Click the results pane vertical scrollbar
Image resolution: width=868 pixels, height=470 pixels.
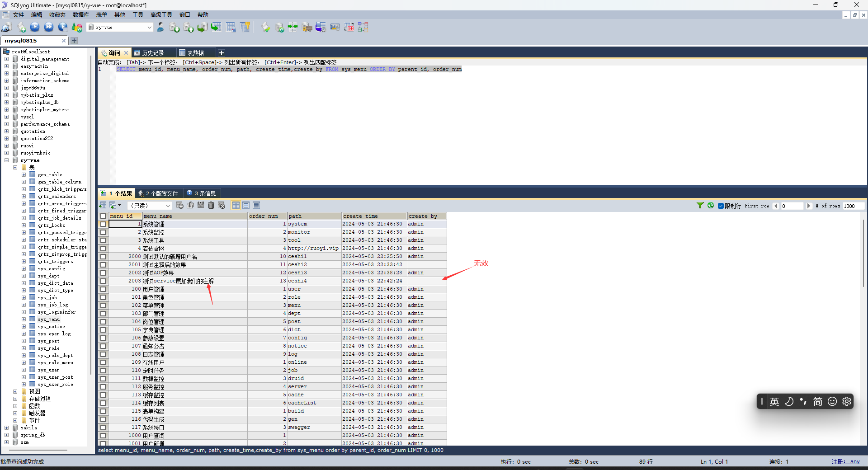point(863,253)
